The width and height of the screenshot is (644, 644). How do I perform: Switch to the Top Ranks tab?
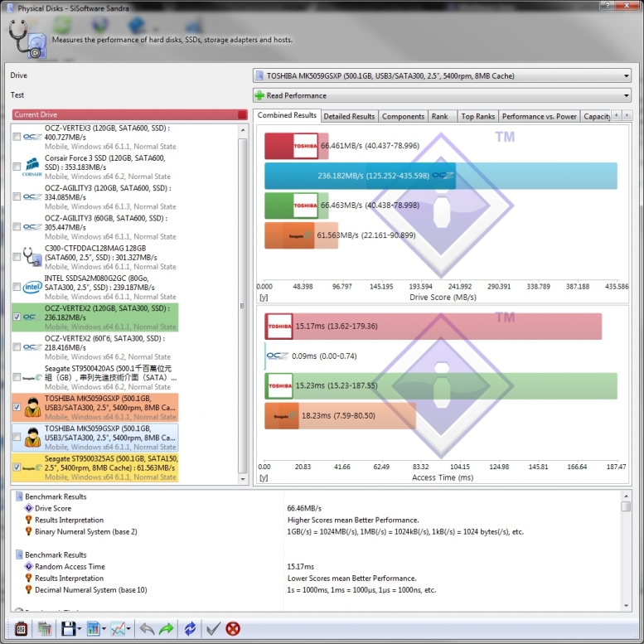pos(477,116)
